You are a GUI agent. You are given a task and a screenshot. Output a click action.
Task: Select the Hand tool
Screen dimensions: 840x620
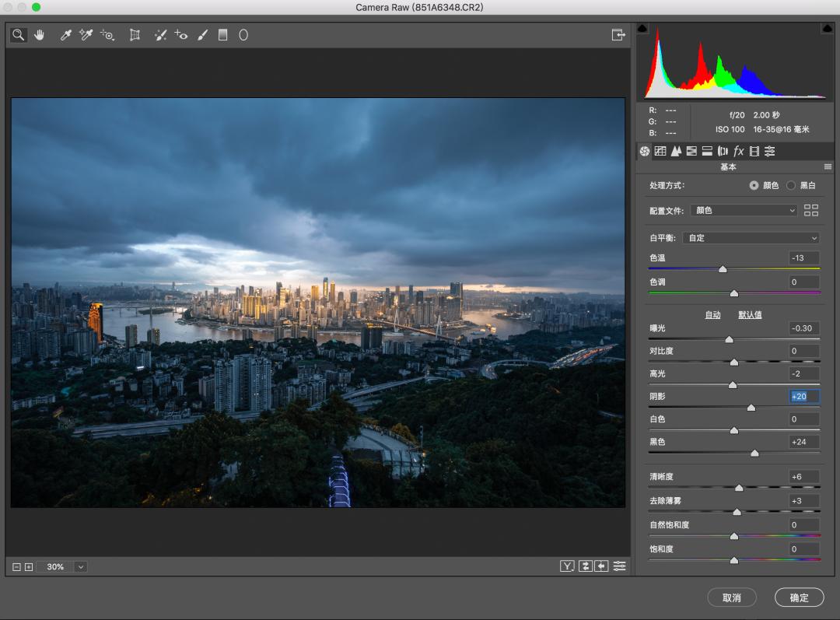click(39, 35)
